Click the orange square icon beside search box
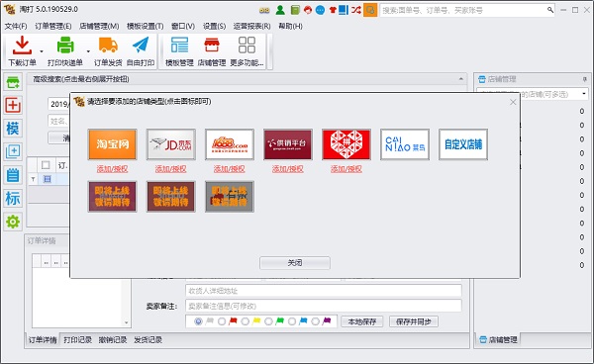Image resolution: width=594 pixels, height=364 pixels. (370, 10)
